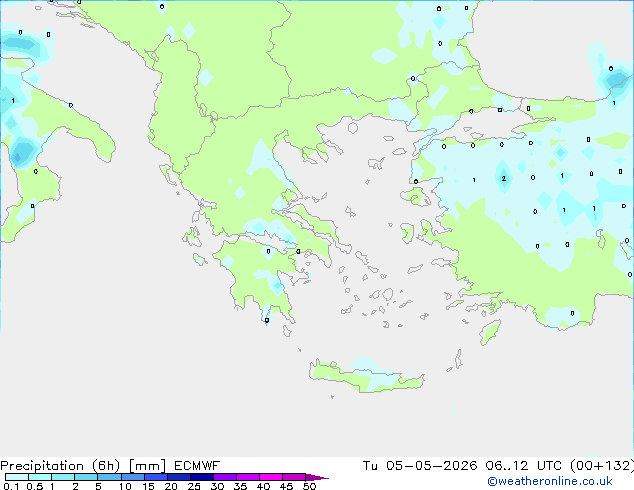The image size is (634, 490).
Task: Click the legend label "10"
Action: pos(125,486)
